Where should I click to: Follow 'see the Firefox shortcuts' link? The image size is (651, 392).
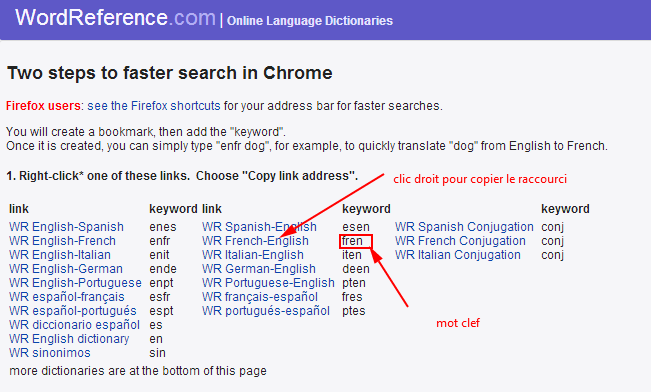point(154,106)
